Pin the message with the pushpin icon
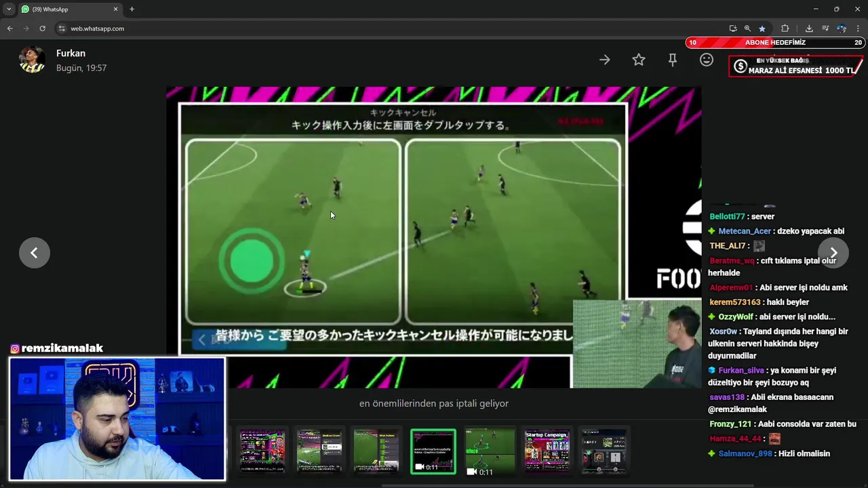Viewport: 868px width, 488px height. (673, 60)
